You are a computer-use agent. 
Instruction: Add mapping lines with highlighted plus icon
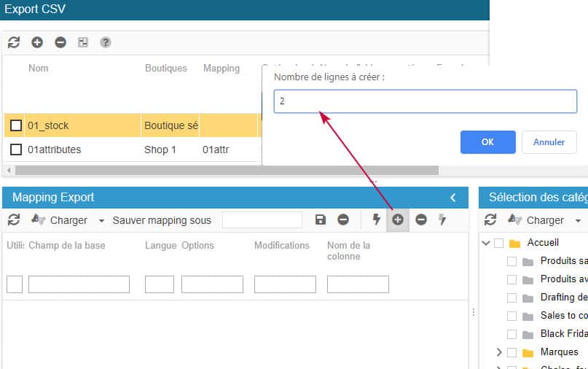[x=398, y=220]
